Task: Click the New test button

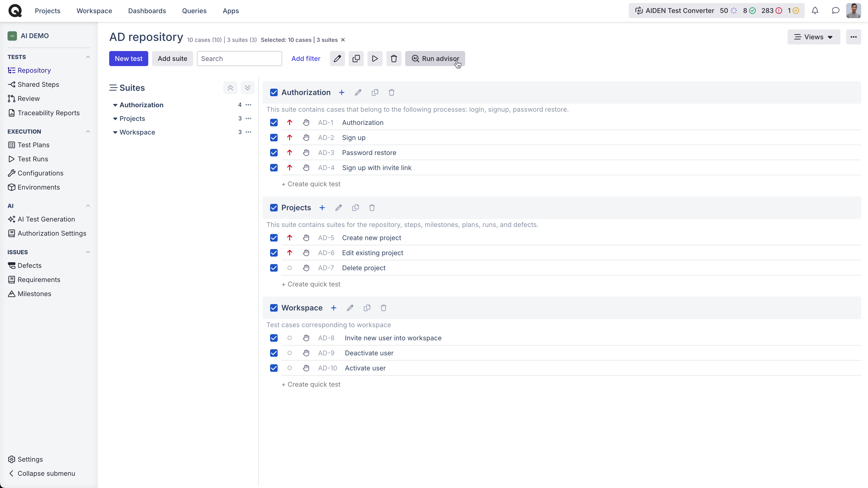Action: tap(128, 59)
